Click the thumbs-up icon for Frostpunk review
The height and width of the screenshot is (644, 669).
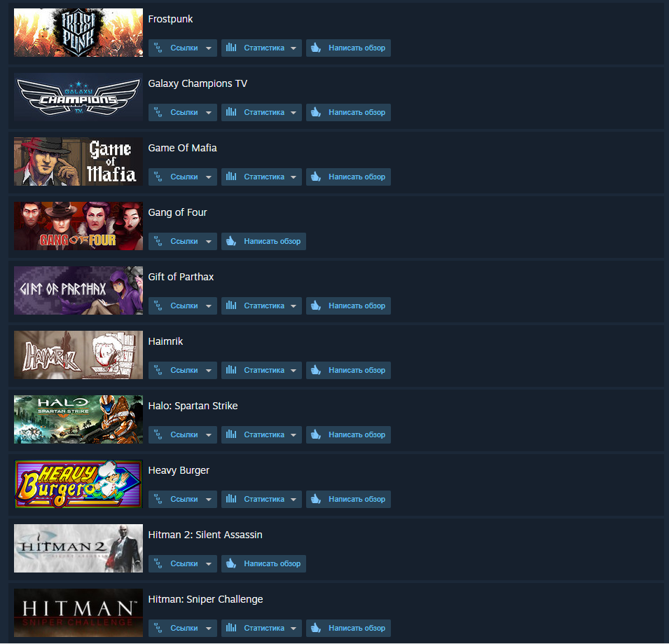pos(316,48)
